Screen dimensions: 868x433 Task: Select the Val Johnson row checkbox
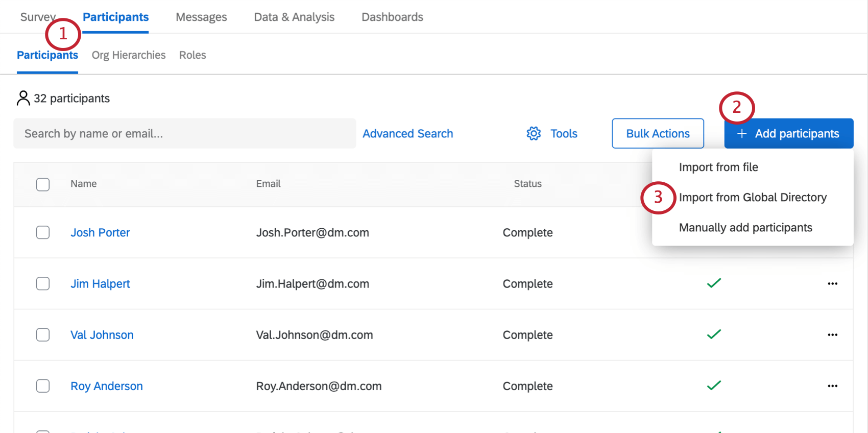coord(43,334)
